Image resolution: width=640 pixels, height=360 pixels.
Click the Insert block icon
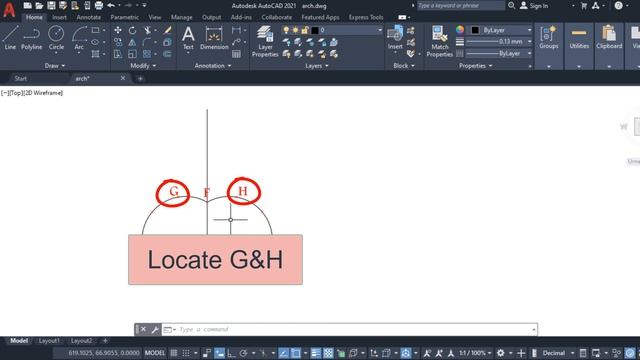pos(395,38)
